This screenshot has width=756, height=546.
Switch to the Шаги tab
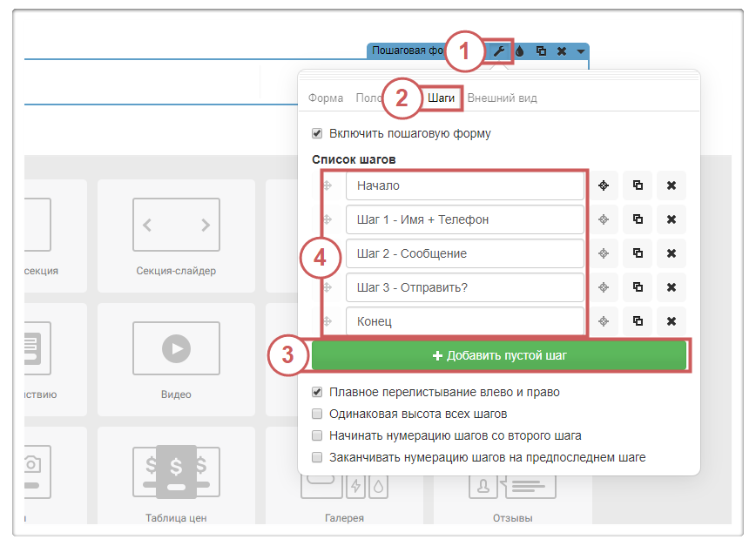441,98
